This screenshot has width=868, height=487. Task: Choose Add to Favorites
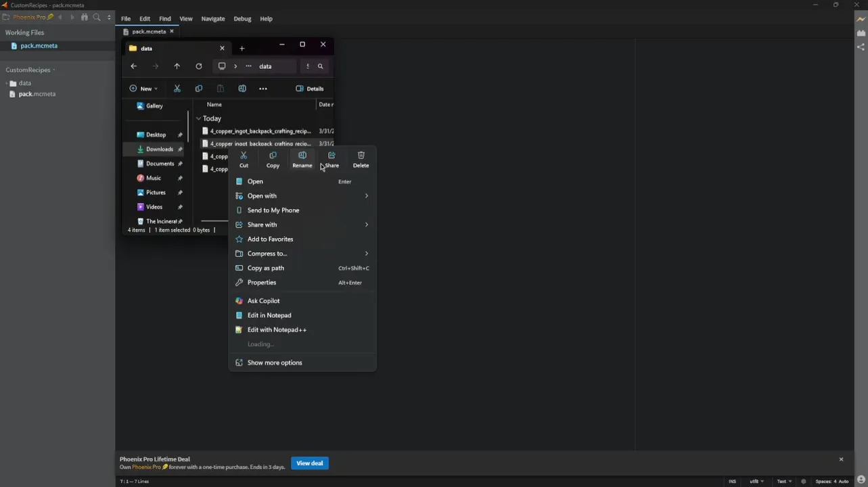point(302,239)
